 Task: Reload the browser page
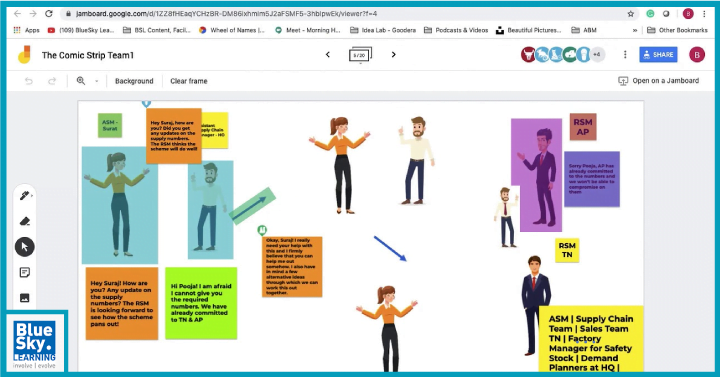[x=49, y=14]
